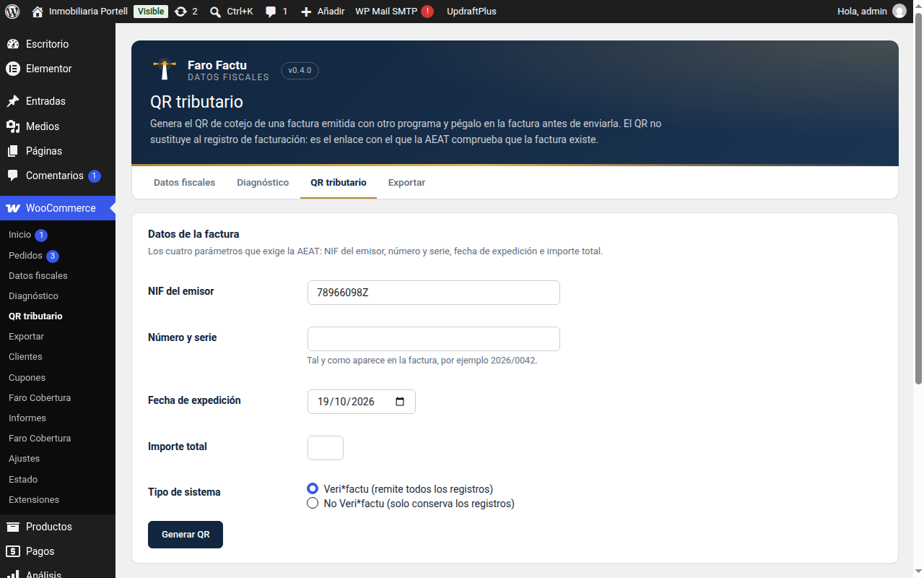
Task: Click the Comentarios sidebar icon
Action: (13, 176)
